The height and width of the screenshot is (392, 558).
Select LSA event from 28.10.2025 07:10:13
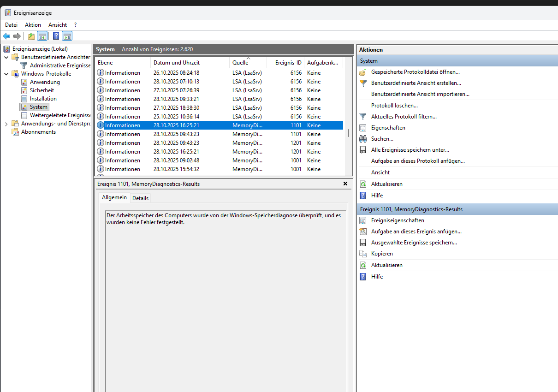click(x=220, y=82)
